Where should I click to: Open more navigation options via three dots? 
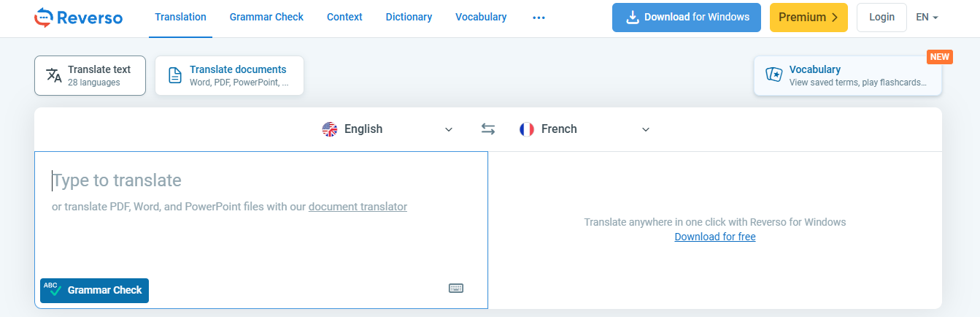(x=539, y=18)
